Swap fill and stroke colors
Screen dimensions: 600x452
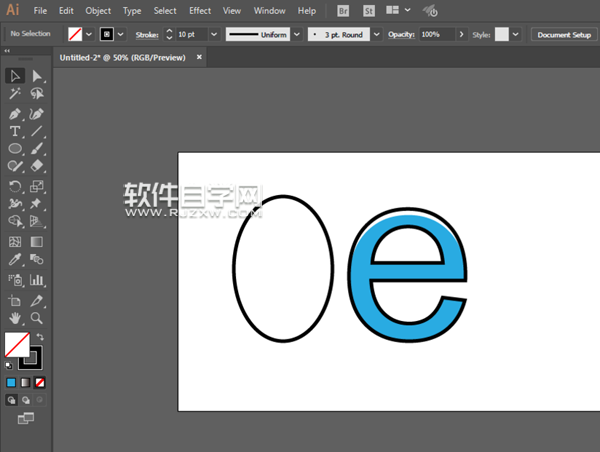[40, 337]
